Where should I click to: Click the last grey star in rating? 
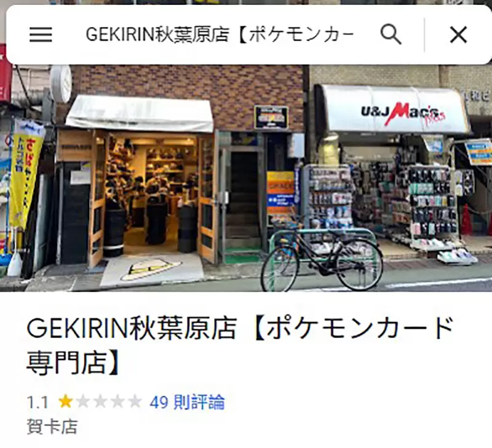[135, 401]
